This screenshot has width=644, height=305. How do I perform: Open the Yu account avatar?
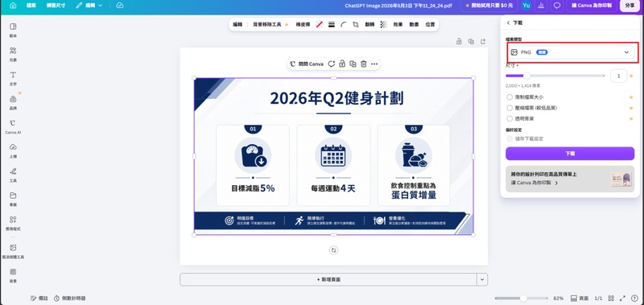526,6
